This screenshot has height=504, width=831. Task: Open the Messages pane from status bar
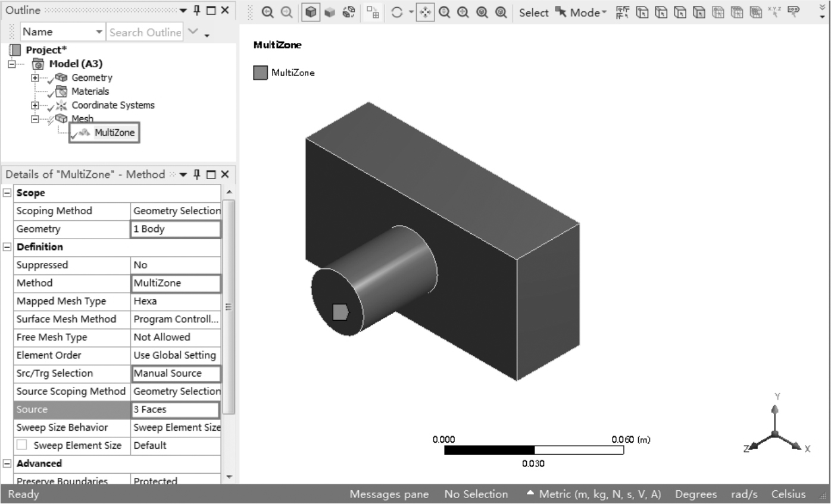tap(389, 494)
